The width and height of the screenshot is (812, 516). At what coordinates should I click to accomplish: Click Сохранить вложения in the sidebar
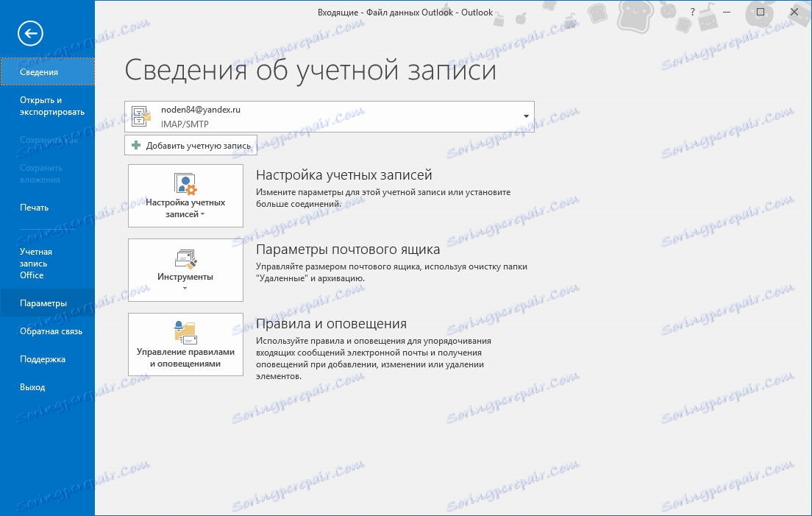47,174
